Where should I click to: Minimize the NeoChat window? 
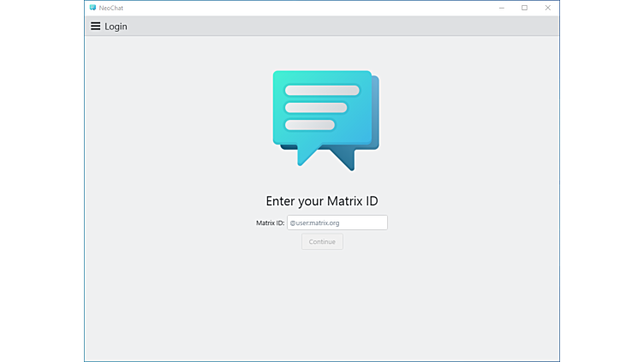[x=502, y=8]
